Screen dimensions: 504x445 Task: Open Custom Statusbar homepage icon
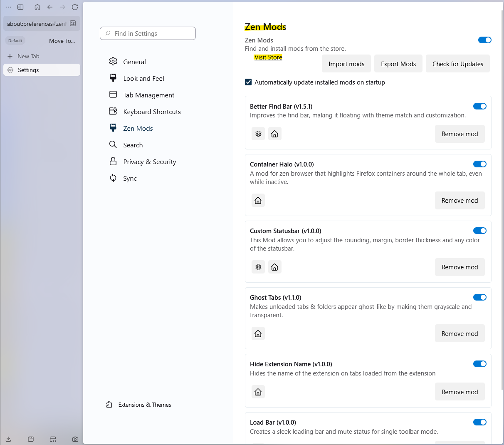pos(274,267)
